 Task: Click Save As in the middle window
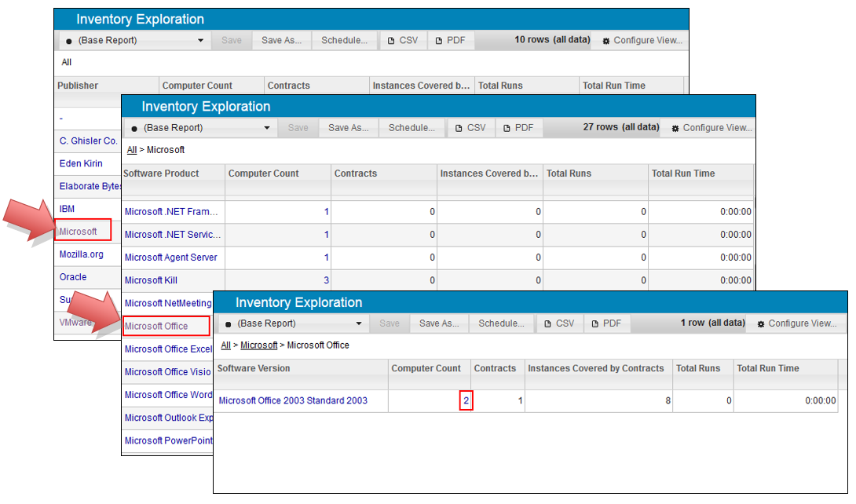point(349,128)
